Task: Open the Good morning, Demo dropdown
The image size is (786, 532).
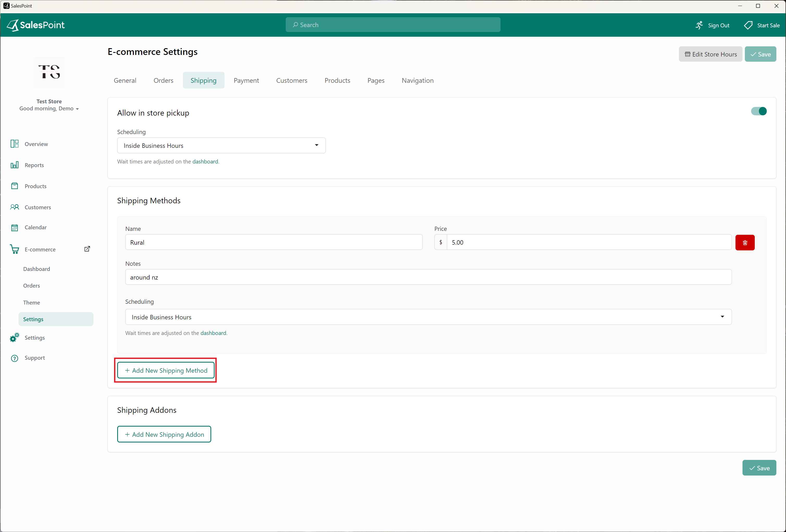Action: click(49, 109)
